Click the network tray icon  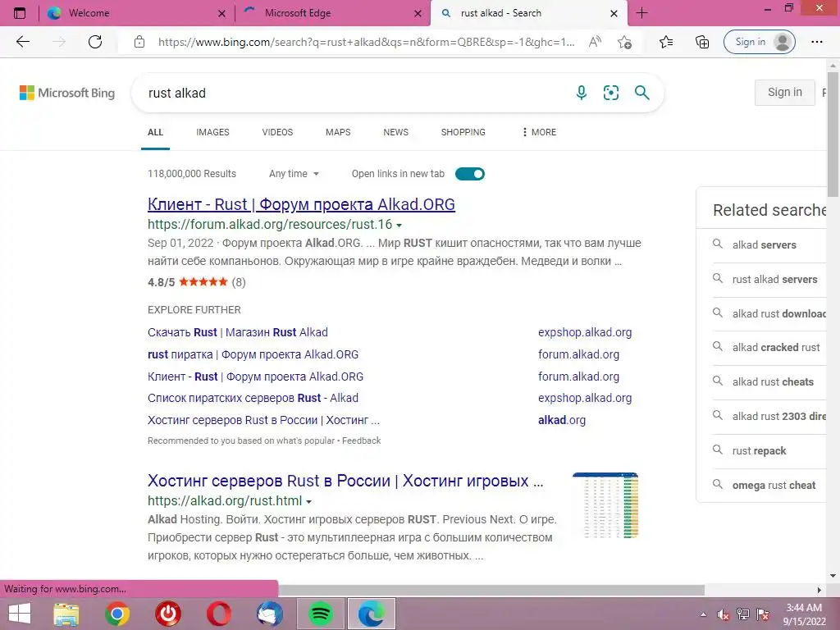tap(743, 614)
